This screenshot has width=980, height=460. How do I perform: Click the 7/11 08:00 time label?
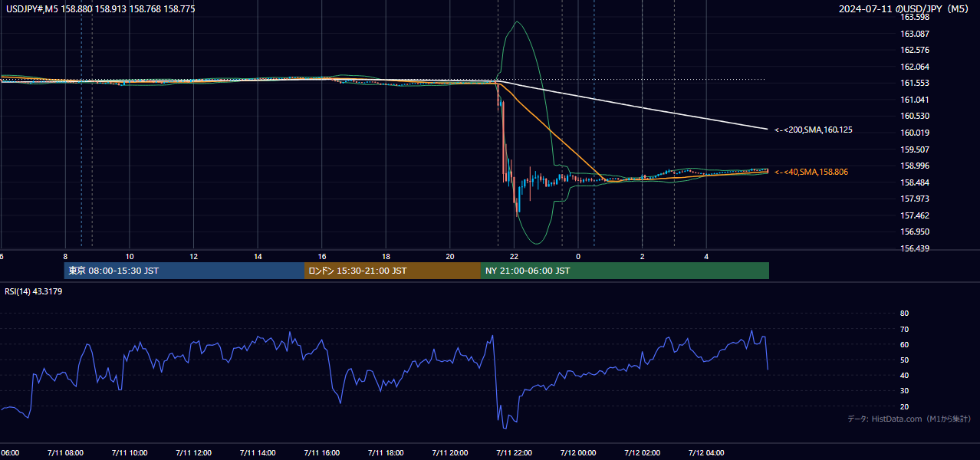click(65, 452)
